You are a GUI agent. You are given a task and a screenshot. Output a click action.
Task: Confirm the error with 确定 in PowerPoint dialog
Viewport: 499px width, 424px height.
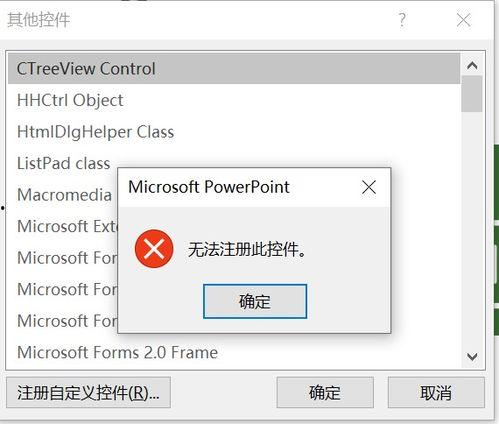click(x=255, y=301)
